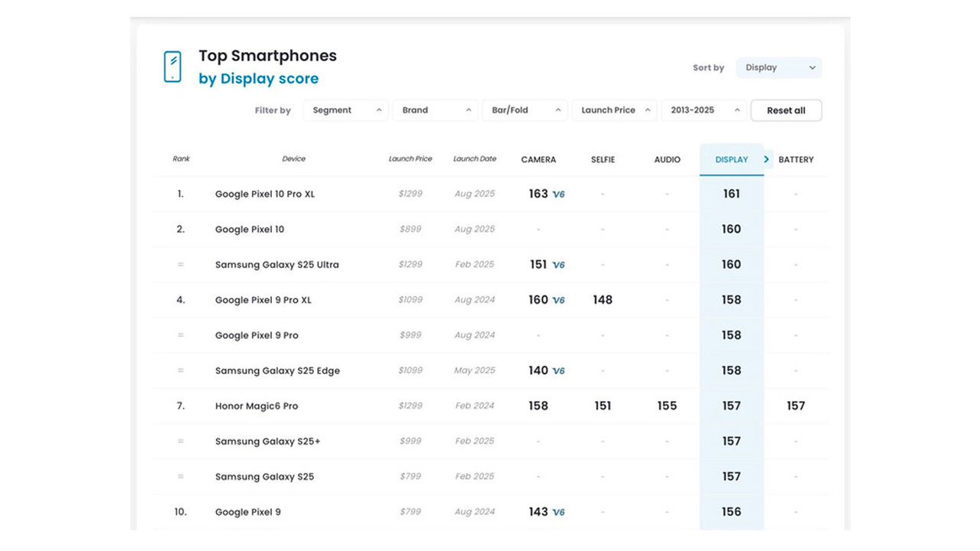
Task: Open Google Pixel 9 Pro XL device link
Action: pos(263,300)
